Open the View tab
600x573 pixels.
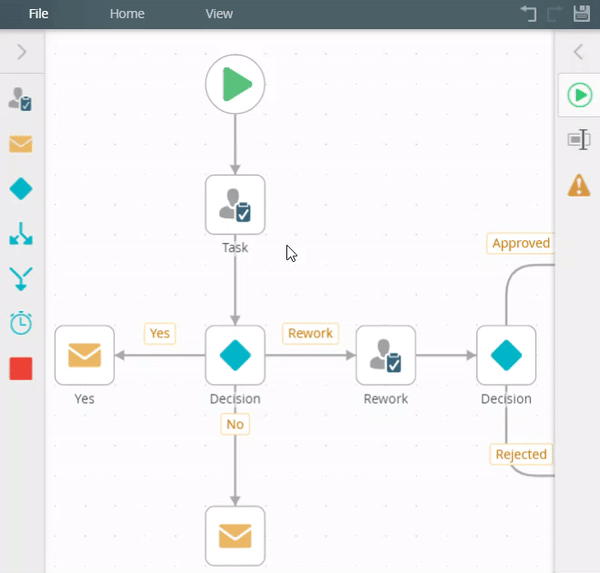click(219, 14)
